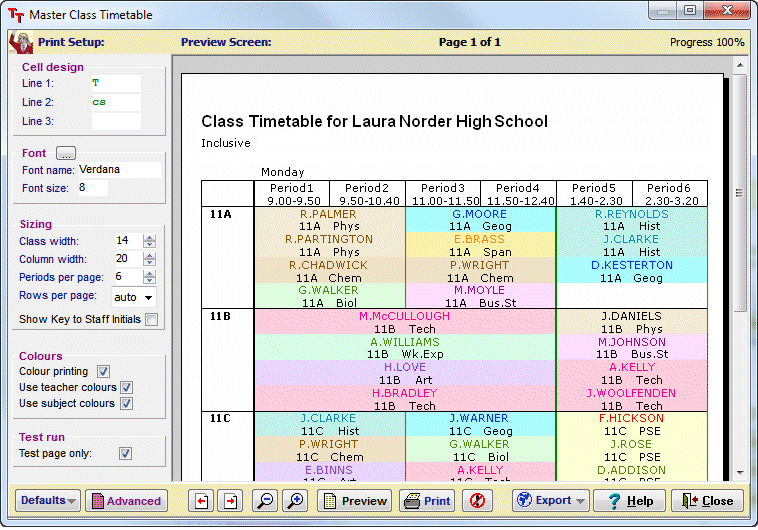Click the Column width value field
This screenshot has width=758, height=530.
click(x=129, y=259)
